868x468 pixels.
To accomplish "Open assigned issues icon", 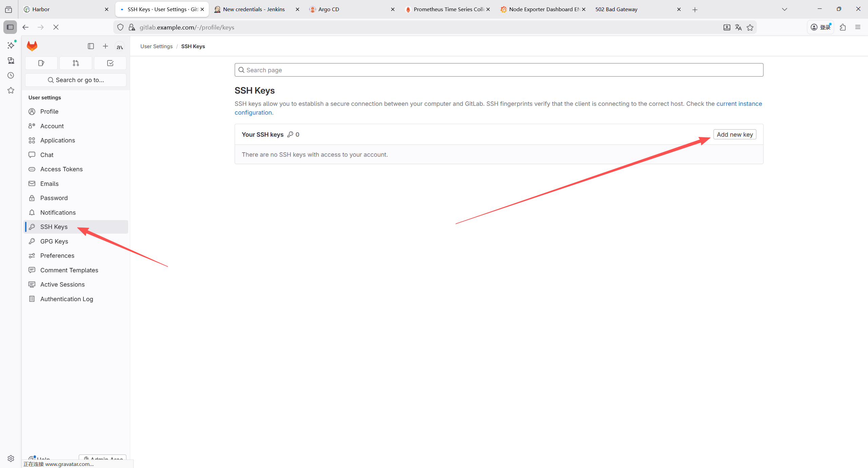I will (x=41, y=63).
